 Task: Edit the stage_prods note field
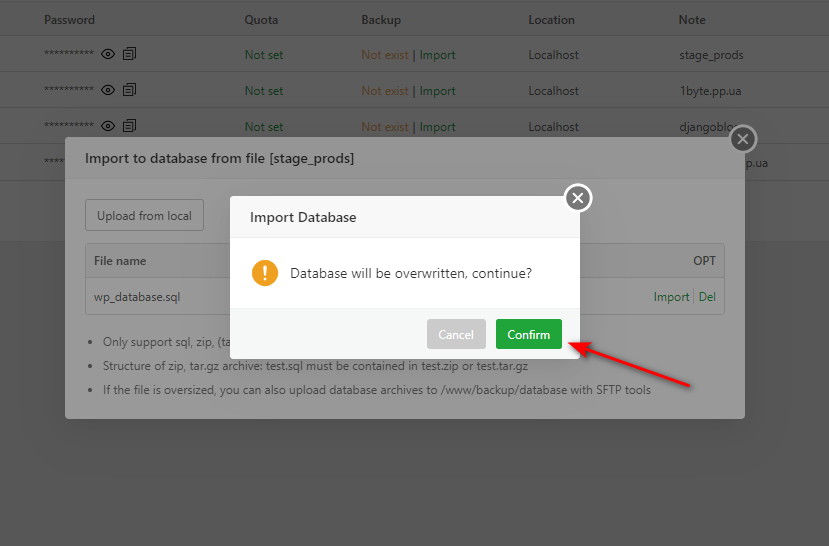[x=711, y=55]
